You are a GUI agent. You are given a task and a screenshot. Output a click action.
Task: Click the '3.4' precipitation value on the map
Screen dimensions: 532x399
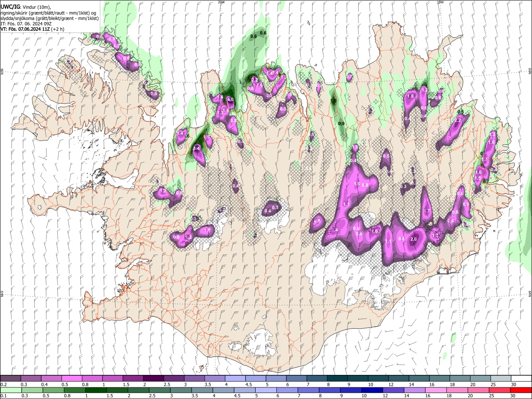coord(197,148)
